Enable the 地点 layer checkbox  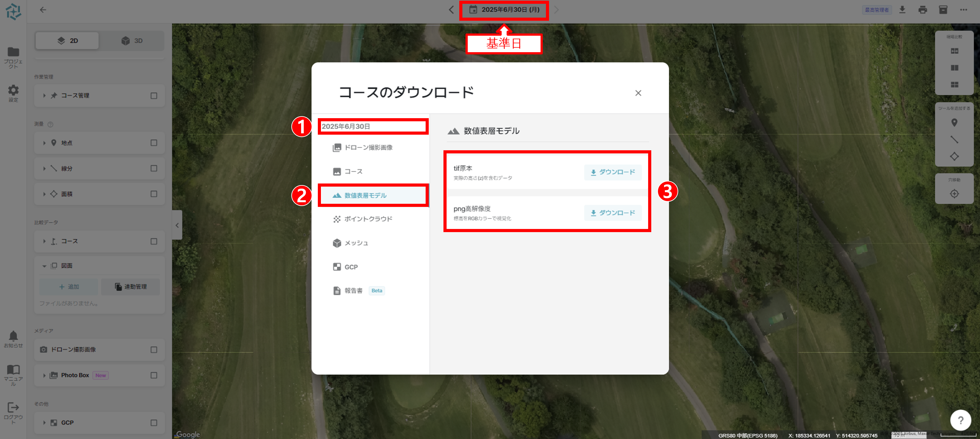[154, 143]
